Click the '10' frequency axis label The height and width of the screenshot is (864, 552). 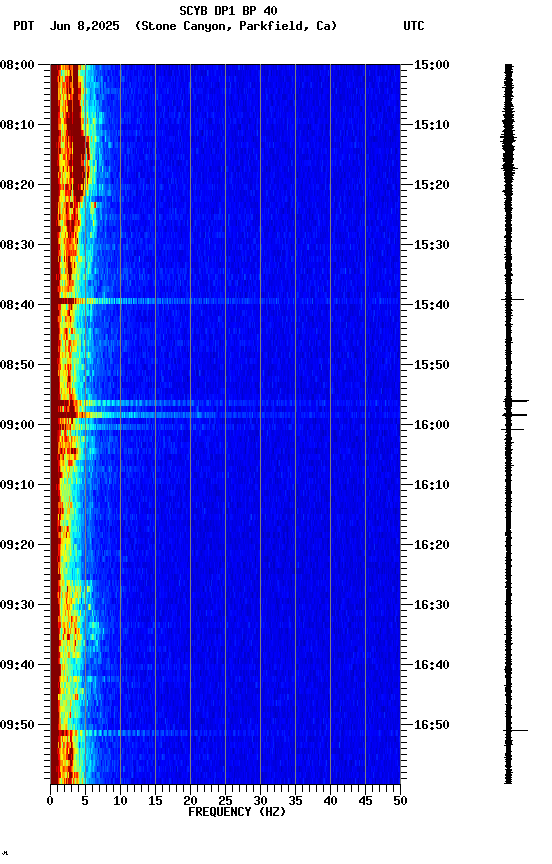(x=120, y=801)
